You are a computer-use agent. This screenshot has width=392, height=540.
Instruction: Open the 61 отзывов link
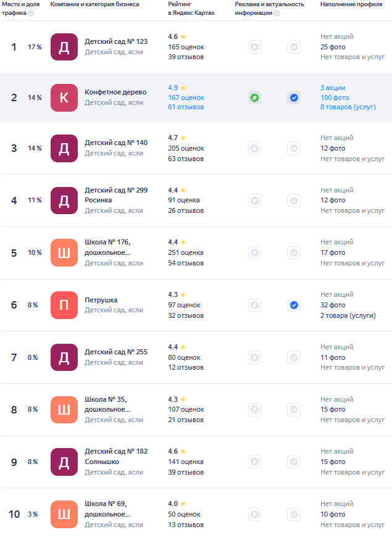click(x=186, y=107)
